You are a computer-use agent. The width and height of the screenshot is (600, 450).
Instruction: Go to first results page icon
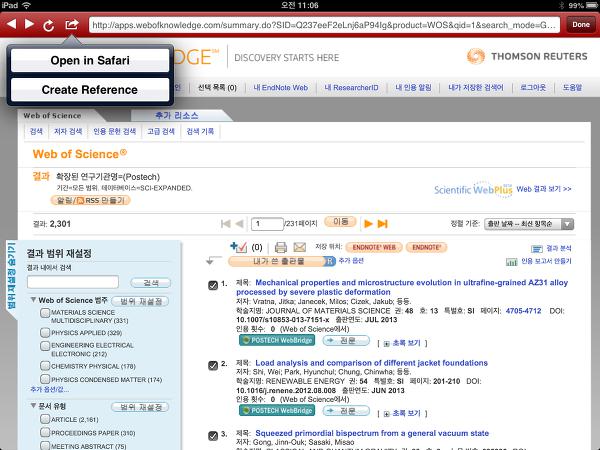coord(226,224)
